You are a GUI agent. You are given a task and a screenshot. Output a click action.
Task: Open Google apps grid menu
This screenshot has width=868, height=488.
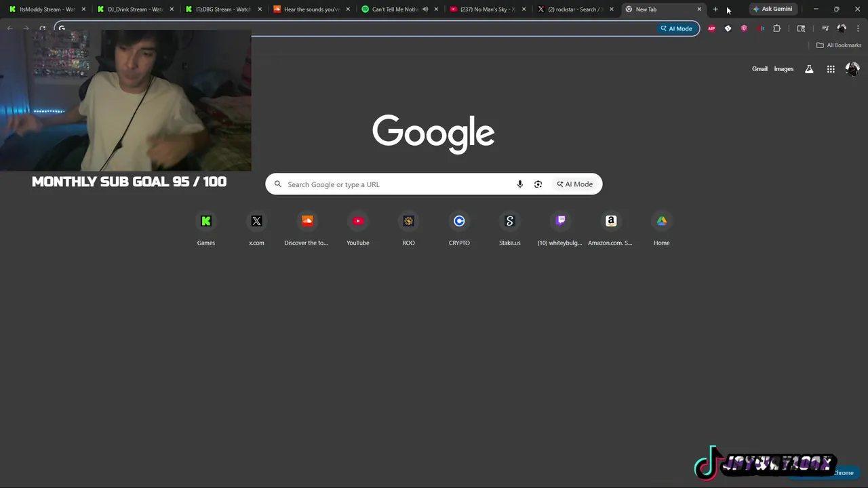pos(831,69)
